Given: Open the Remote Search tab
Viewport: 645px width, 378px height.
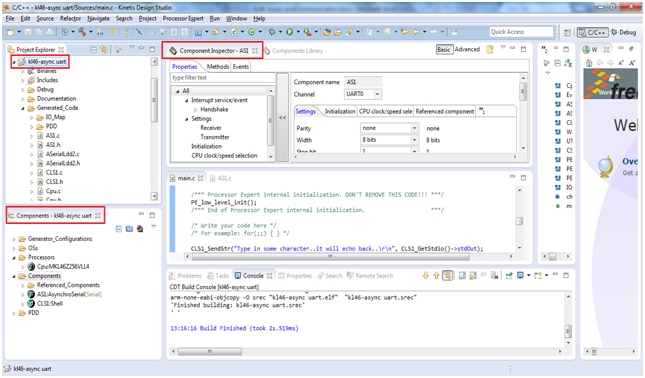Looking at the screenshot, I should point(370,276).
